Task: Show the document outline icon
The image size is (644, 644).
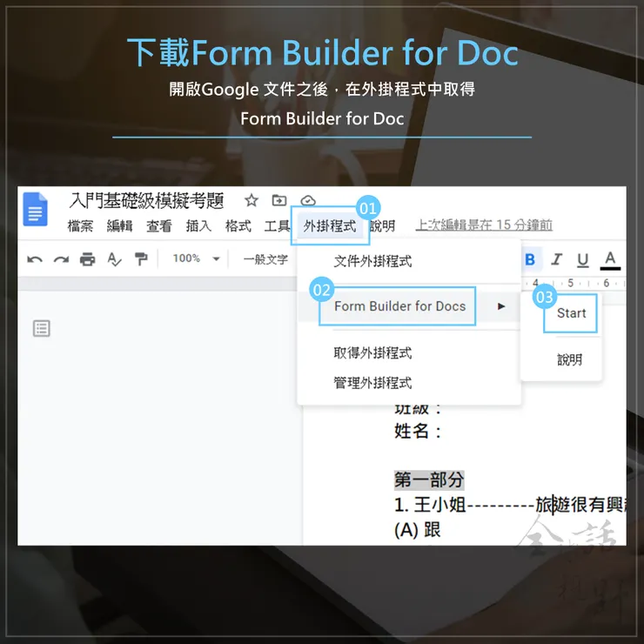Action: 42,329
